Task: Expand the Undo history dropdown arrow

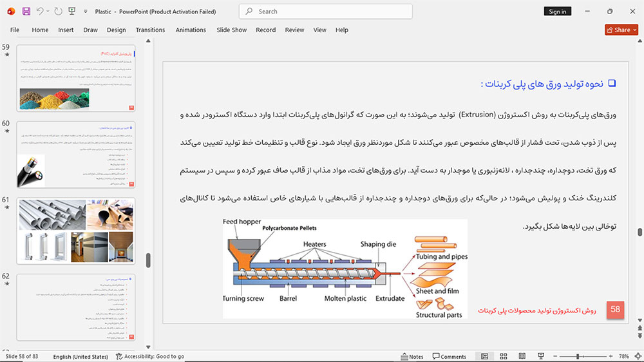Action: pyautogui.click(x=48, y=12)
